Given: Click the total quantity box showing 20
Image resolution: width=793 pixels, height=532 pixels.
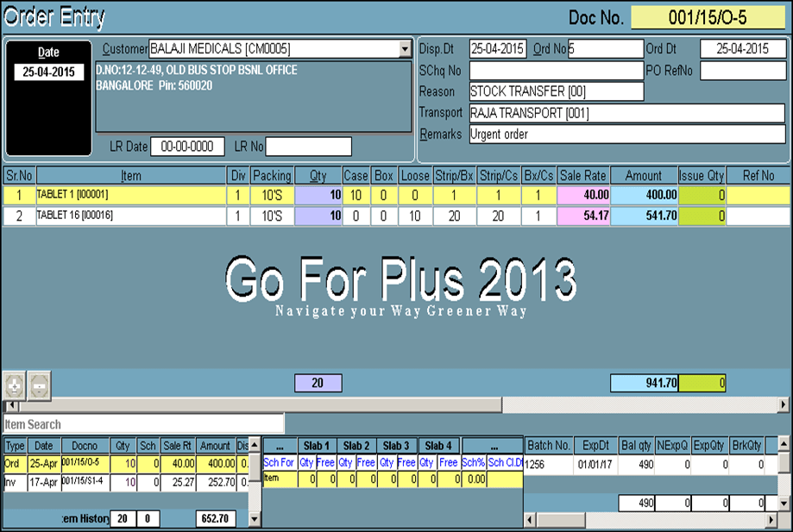Looking at the screenshot, I should click(x=318, y=383).
